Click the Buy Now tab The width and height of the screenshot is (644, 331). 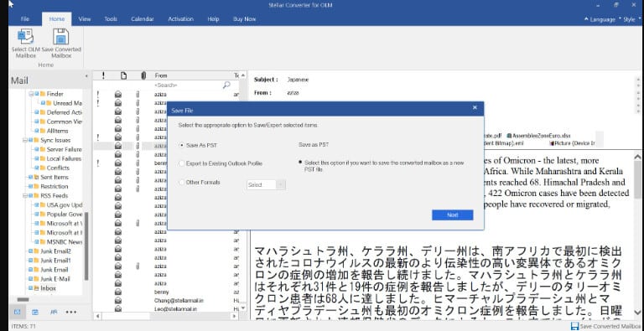(x=244, y=19)
